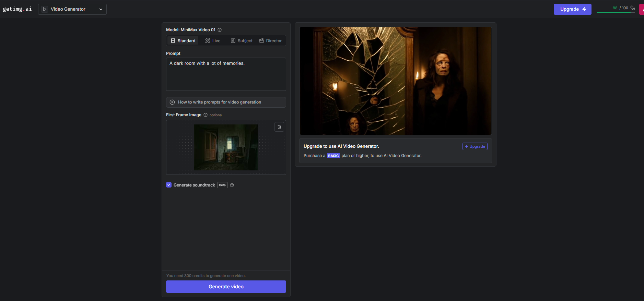Click into the Prompt text field
This screenshot has width=644, height=301.
tap(226, 74)
